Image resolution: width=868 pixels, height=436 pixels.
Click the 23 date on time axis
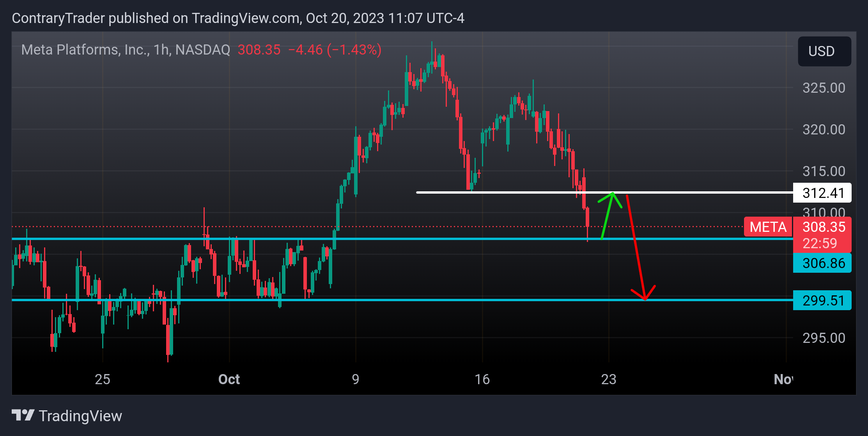point(608,379)
